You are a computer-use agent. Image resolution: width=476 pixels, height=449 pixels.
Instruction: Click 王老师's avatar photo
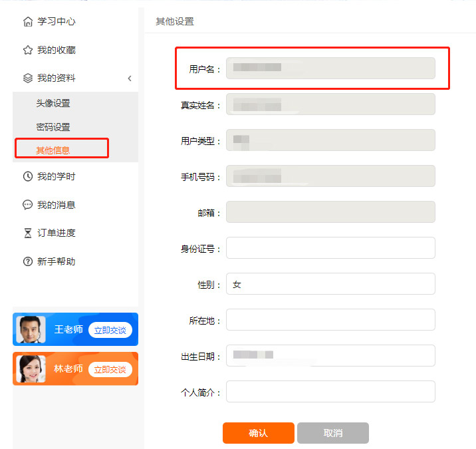31,329
